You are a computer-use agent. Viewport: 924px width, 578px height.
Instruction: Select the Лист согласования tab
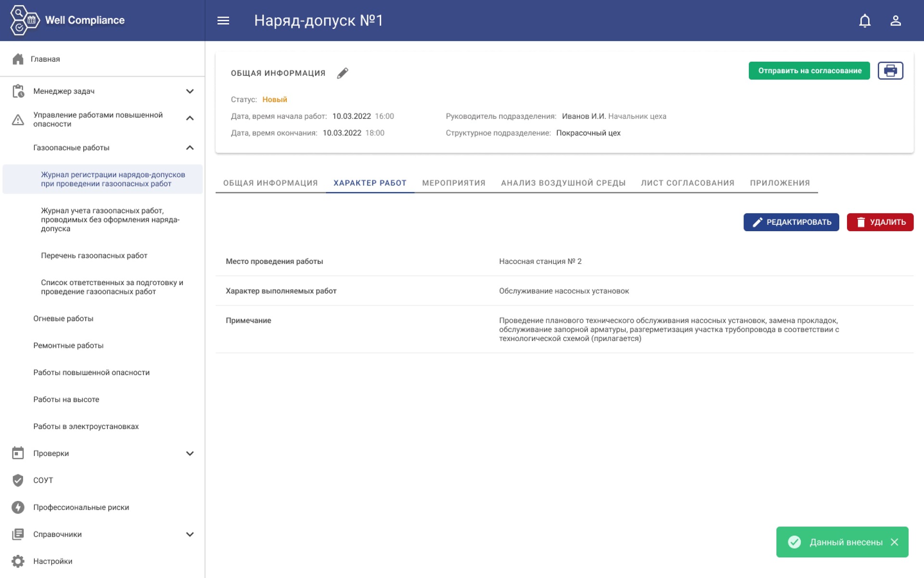click(x=687, y=183)
